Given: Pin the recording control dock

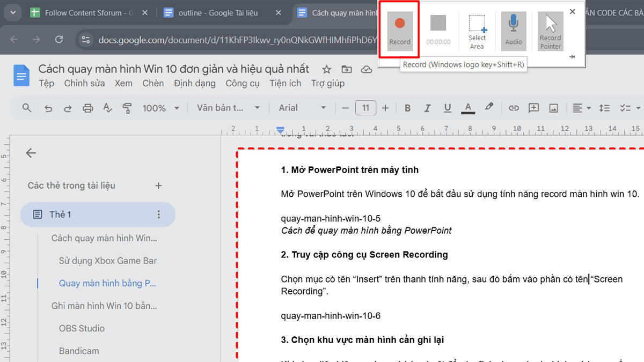Looking at the screenshot, I should pyautogui.click(x=573, y=56).
